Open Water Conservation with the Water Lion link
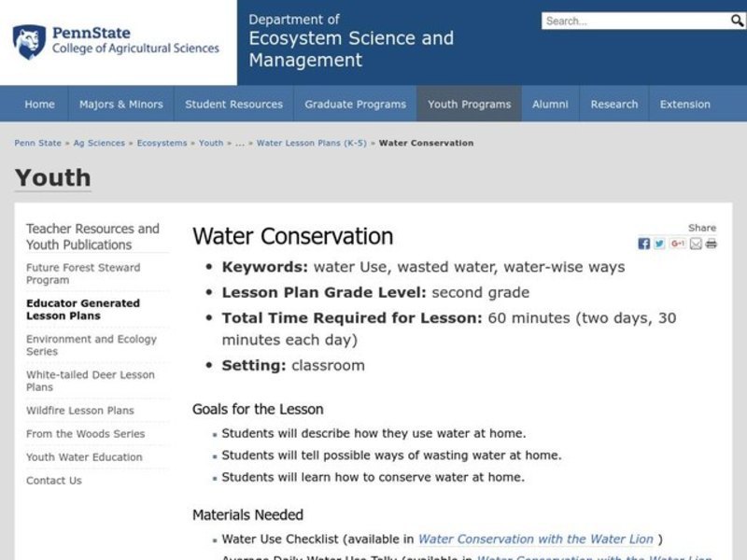The height and width of the screenshot is (560, 747). tap(535, 539)
